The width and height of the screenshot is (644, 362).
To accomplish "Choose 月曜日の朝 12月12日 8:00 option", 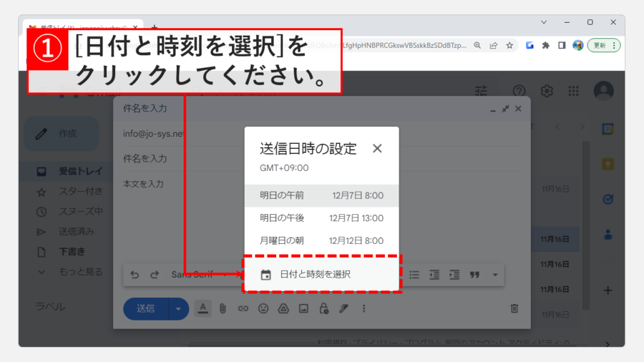I will (x=321, y=240).
